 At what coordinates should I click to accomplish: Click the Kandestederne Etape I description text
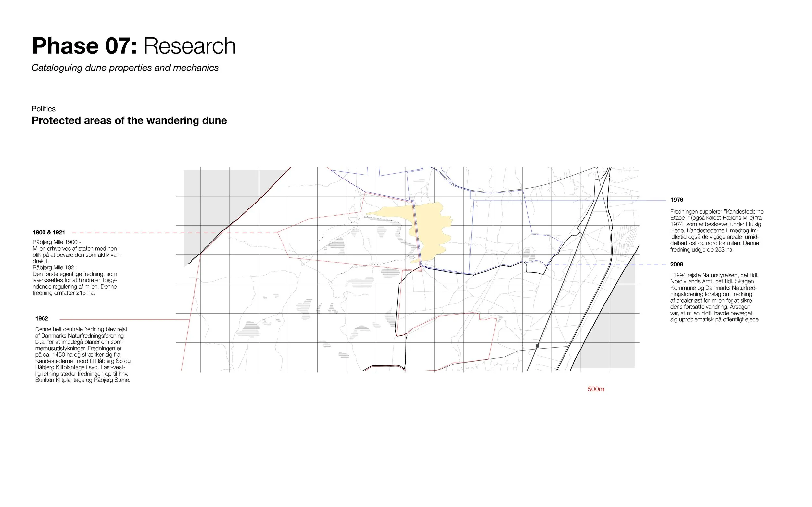coord(717,230)
